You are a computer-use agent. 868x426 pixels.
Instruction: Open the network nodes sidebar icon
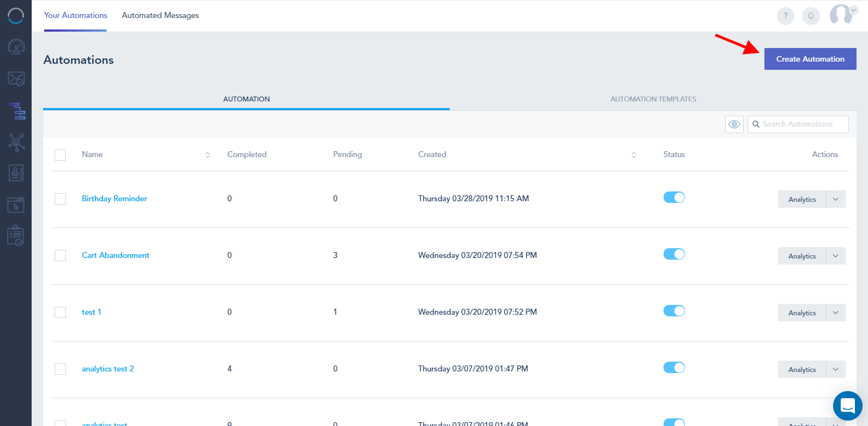[x=16, y=142]
